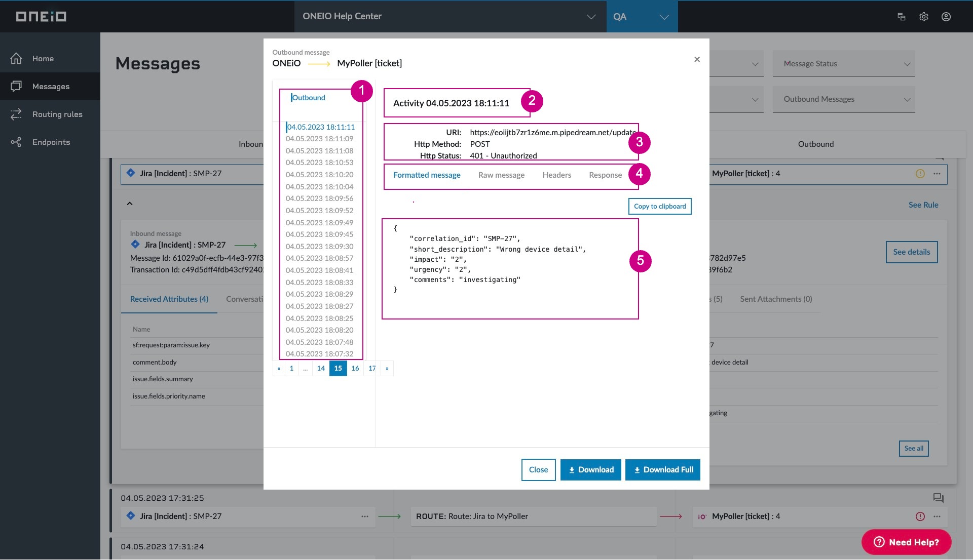Select activity 04.05.2023 18:09:52

[x=319, y=211]
